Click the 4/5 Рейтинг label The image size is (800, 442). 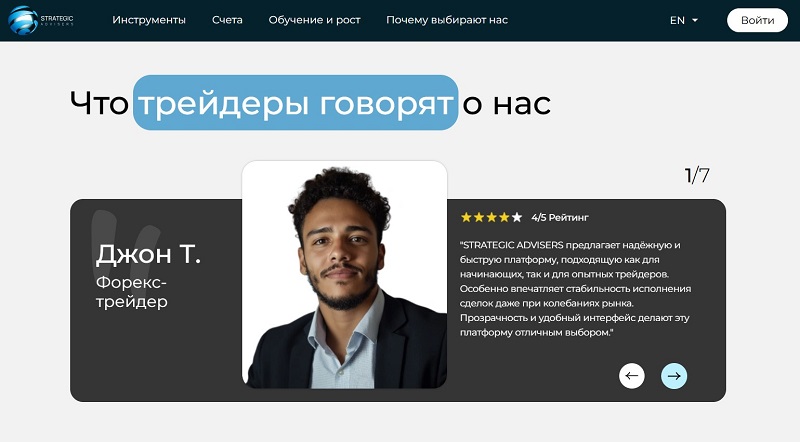click(x=560, y=217)
